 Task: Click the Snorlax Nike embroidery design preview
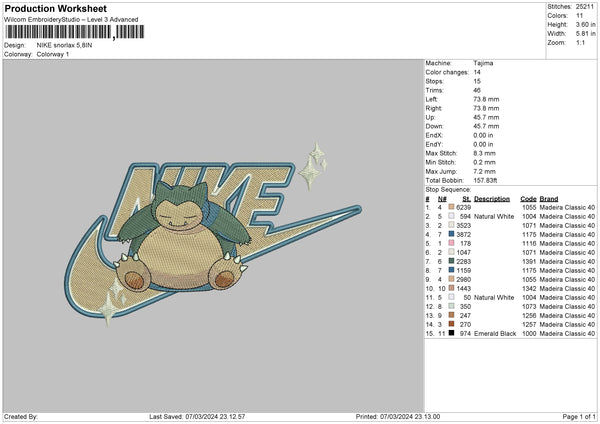point(213,234)
